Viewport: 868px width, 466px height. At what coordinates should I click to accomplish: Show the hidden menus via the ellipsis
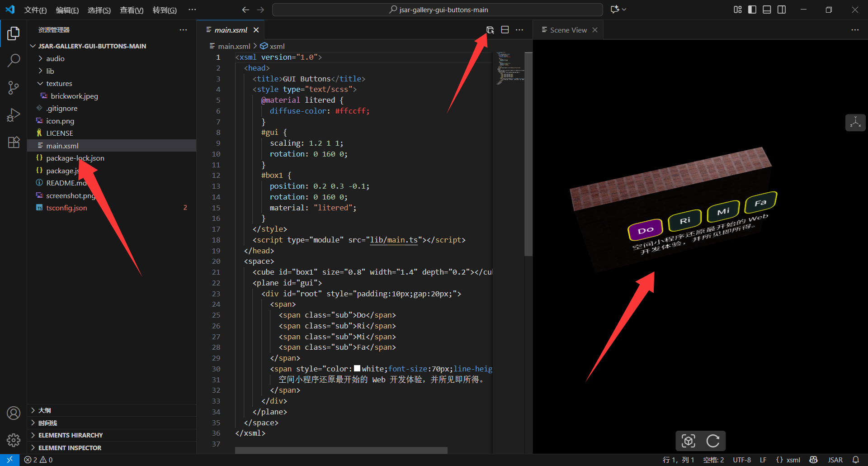click(192, 10)
